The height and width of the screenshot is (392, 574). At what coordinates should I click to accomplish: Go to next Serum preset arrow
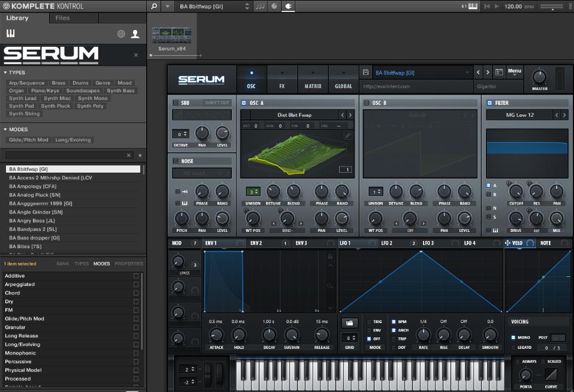tap(489, 73)
